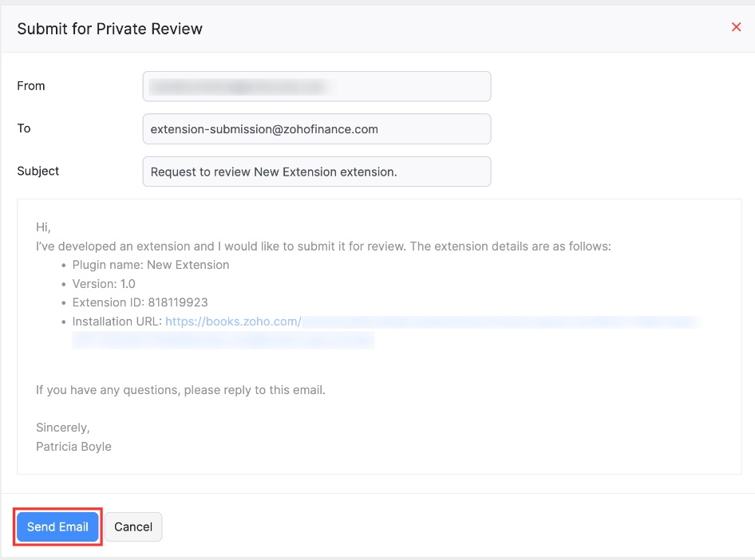Click the Sincerely closing line
Viewport: 755px width, 560px height.
[62, 428]
